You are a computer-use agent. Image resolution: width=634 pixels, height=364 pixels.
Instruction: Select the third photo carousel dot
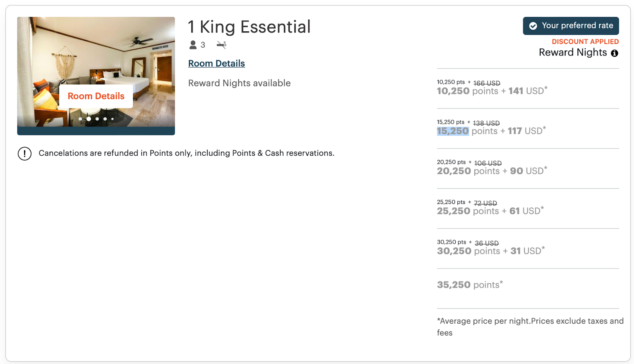tap(97, 119)
